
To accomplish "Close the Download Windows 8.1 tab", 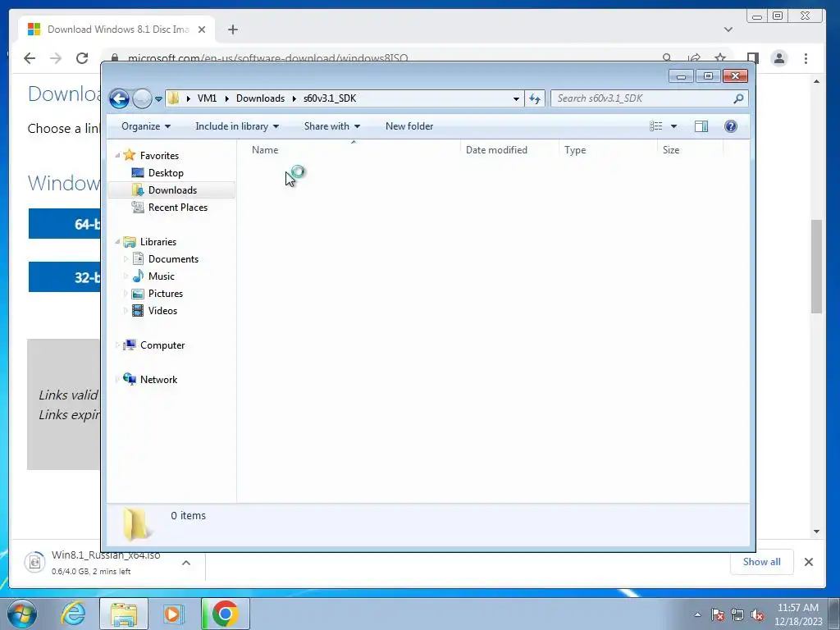I will 202,30.
